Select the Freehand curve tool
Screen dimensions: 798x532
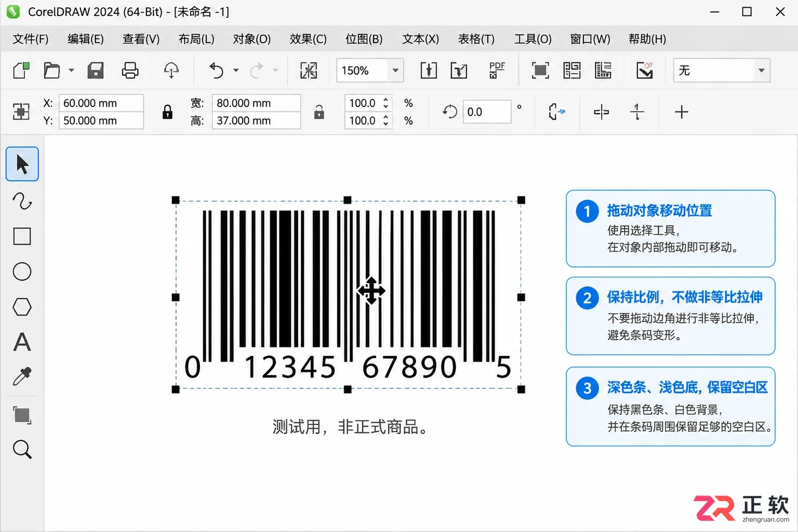click(22, 201)
